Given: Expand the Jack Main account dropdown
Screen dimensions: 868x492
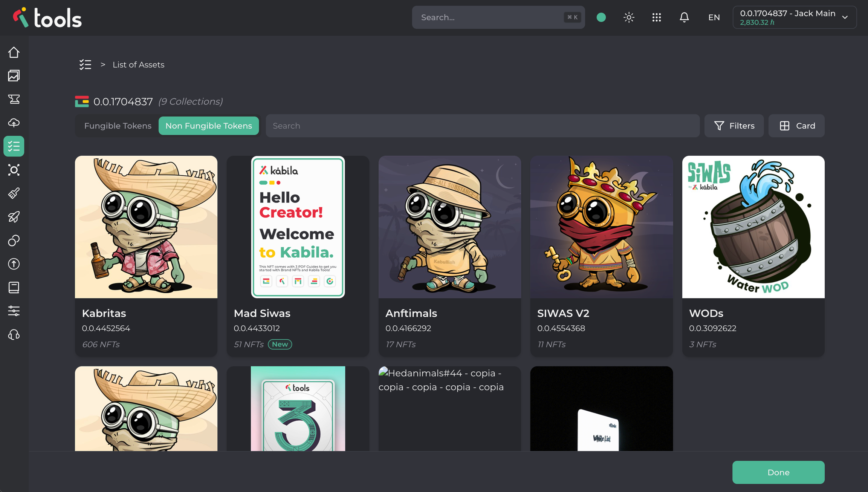Looking at the screenshot, I should pyautogui.click(x=794, y=17).
